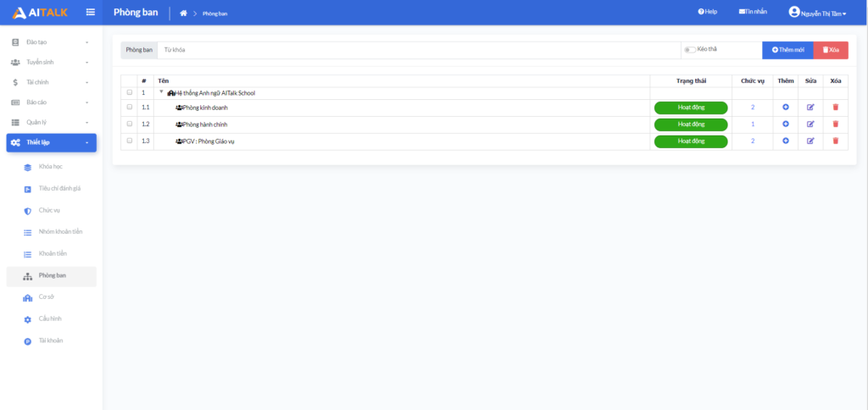Open Tin nhắn messages in header
The image size is (868, 410).
[x=753, y=12]
